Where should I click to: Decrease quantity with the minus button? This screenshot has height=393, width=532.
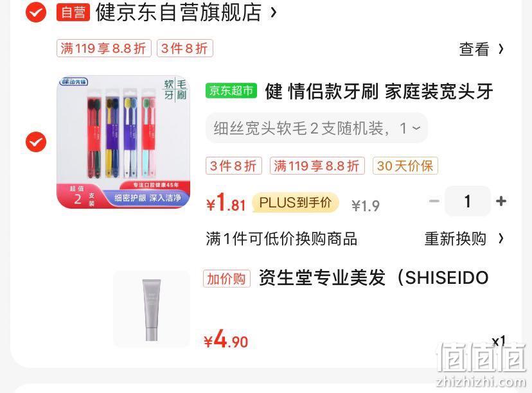[x=434, y=201]
